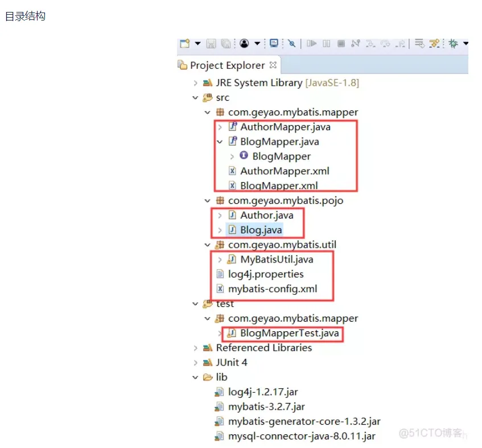Collapse com.geyao.mybatis.pojo package
482x448 pixels.
(x=208, y=201)
